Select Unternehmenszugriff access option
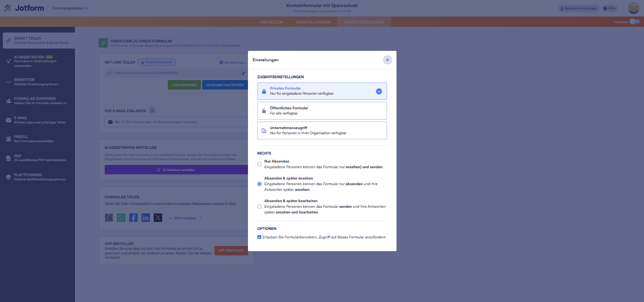The width and height of the screenshot is (644, 302). click(x=322, y=131)
